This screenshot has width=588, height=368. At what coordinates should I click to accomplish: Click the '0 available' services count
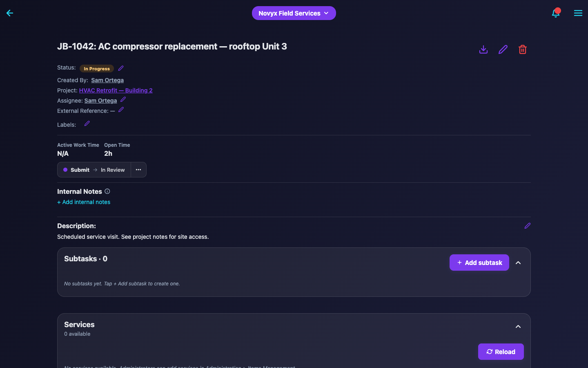(77, 334)
